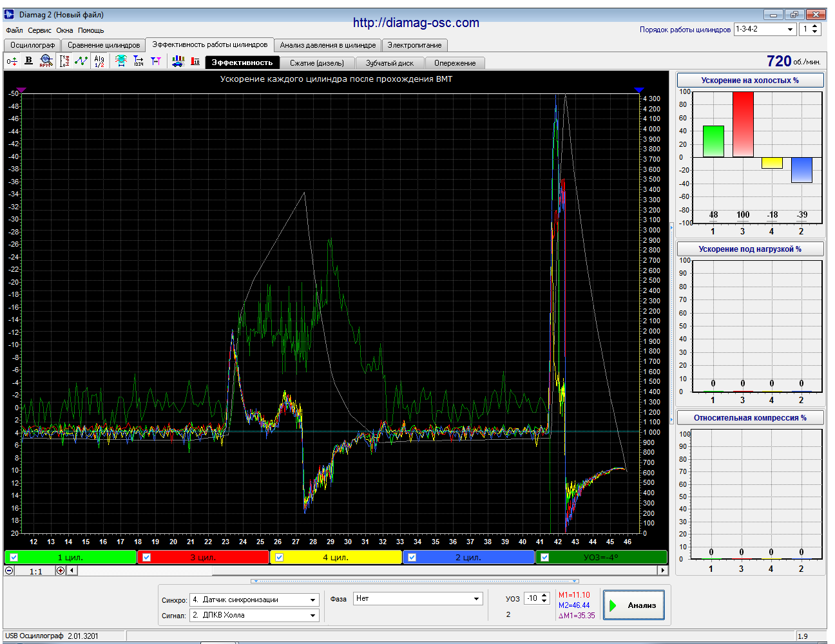The width and height of the screenshot is (835, 644).
Task: Decrease the cylinder number stepper at top right
Action: [x=815, y=32]
